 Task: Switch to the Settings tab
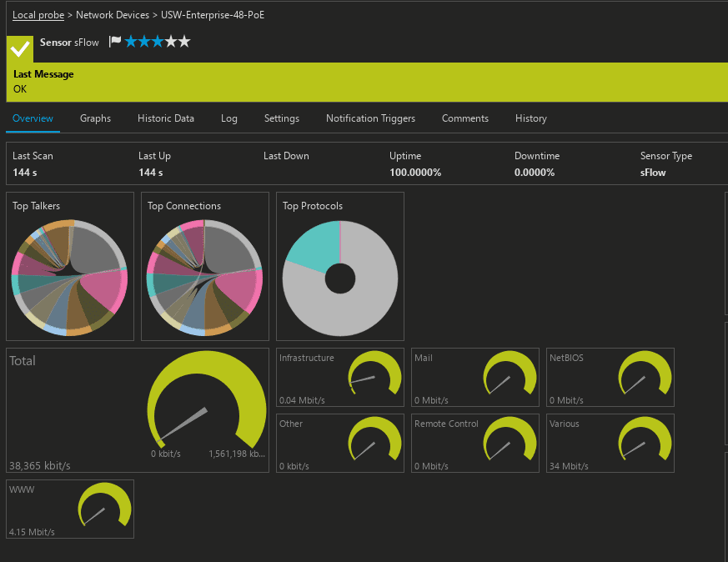tap(281, 118)
